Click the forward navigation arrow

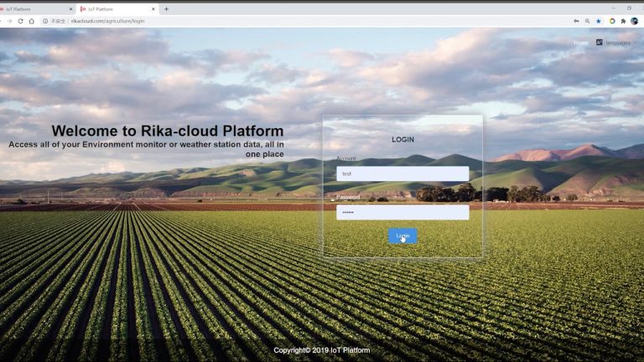coord(9,21)
